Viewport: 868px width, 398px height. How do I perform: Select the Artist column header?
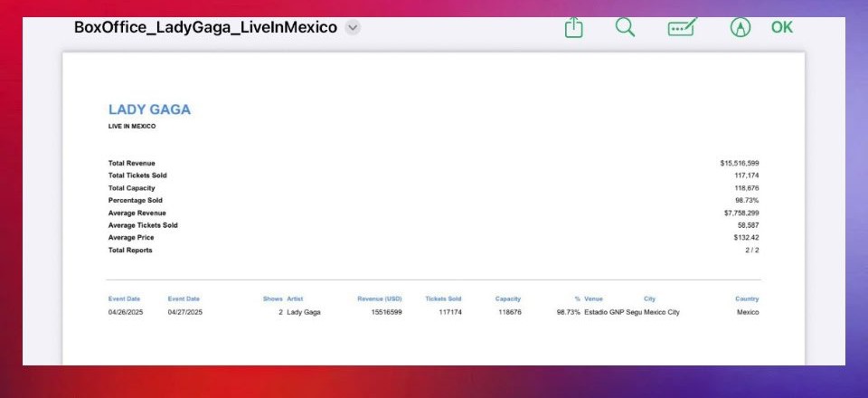[x=295, y=298]
